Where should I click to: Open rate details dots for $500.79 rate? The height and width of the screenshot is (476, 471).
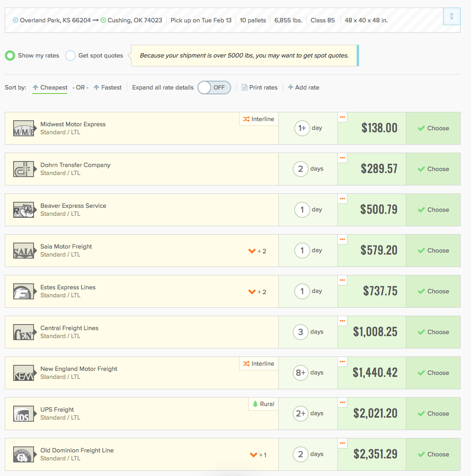[x=343, y=199]
